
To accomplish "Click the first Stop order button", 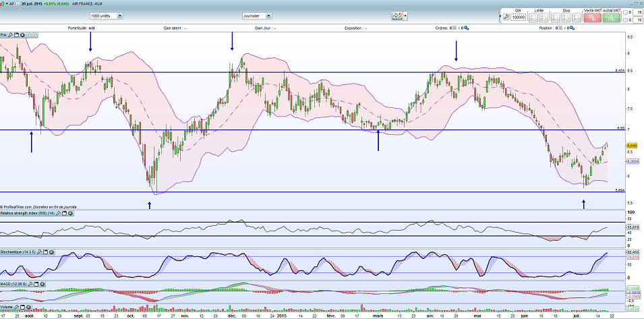I will click(556, 18).
